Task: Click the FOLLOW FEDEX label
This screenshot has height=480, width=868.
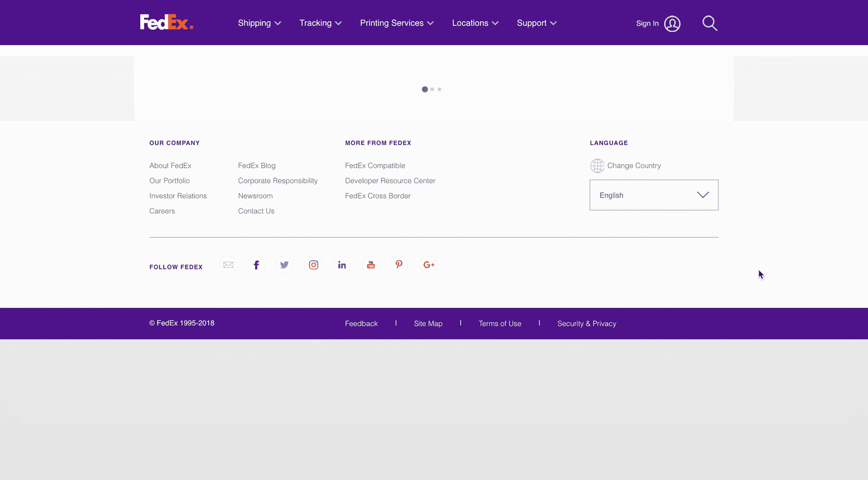Action: 176,267
